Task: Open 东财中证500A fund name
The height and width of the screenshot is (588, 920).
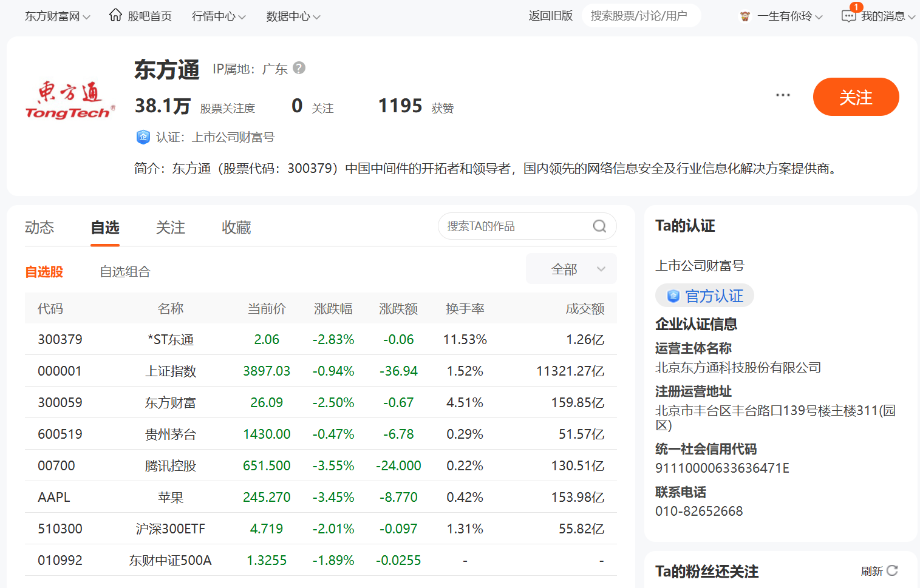Action: pyautogui.click(x=171, y=560)
